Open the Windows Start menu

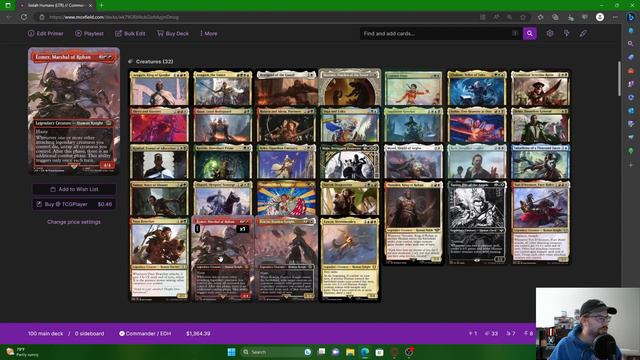[x=231, y=352]
